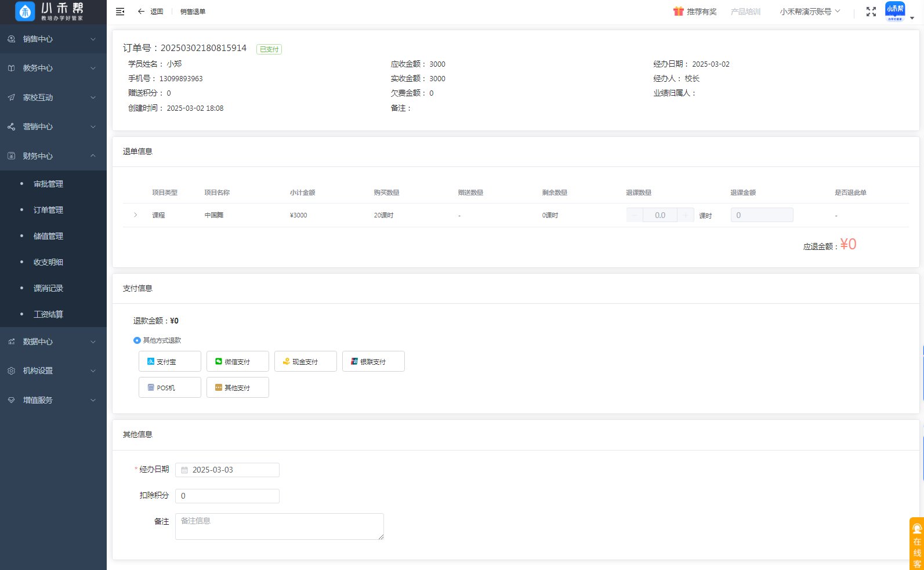Expand the 中国舞 course row details
The height and width of the screenshot is (570, 924).
tap(136, 215)
